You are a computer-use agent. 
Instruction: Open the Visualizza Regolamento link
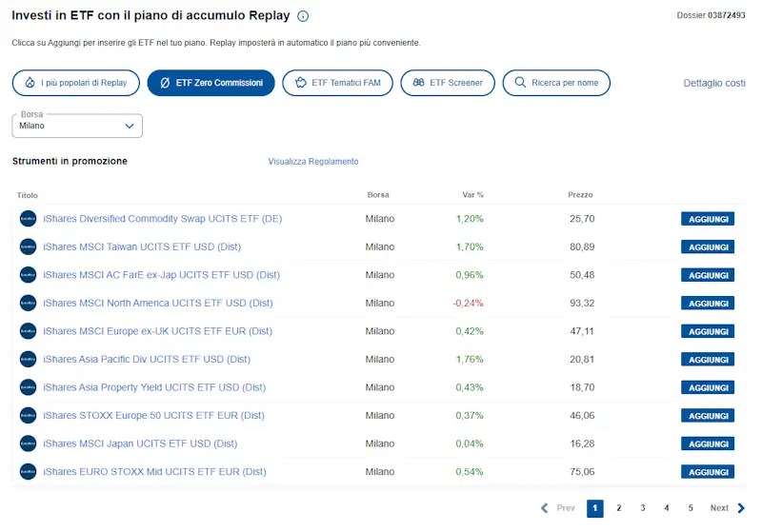[313, 162]
